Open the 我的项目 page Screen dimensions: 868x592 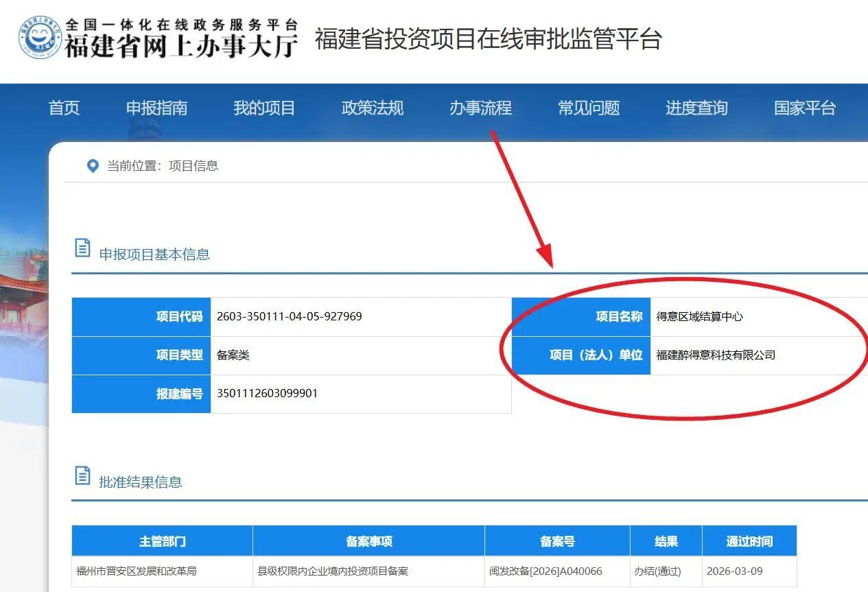263,108
